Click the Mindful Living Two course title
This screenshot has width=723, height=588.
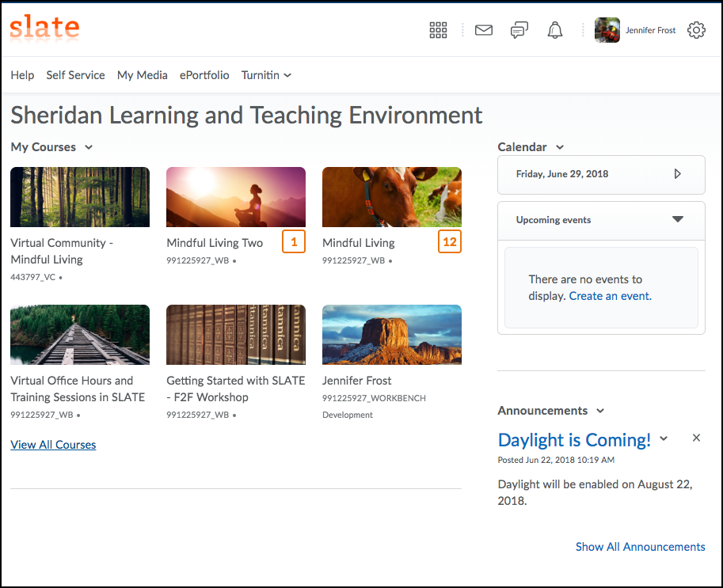215,243
